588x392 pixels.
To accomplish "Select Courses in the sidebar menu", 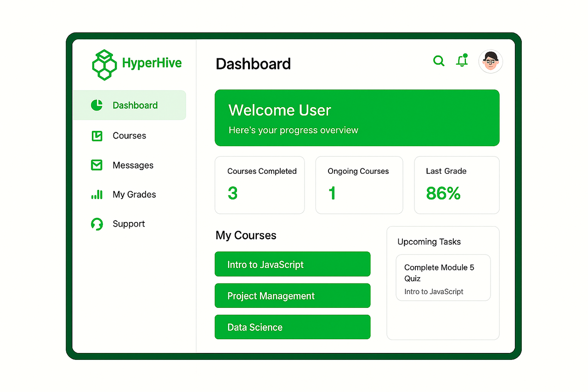I will coord(129,136).
